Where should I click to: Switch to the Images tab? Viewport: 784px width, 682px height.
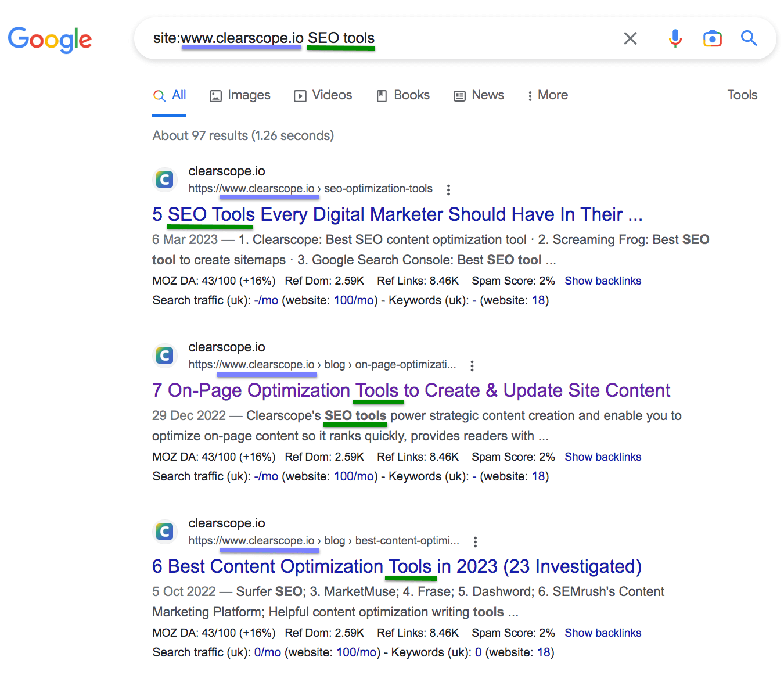[240, 95]
